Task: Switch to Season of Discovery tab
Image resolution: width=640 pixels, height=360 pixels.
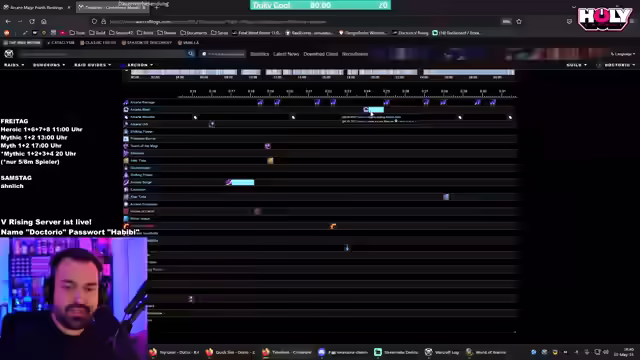Action: [147, 42]
